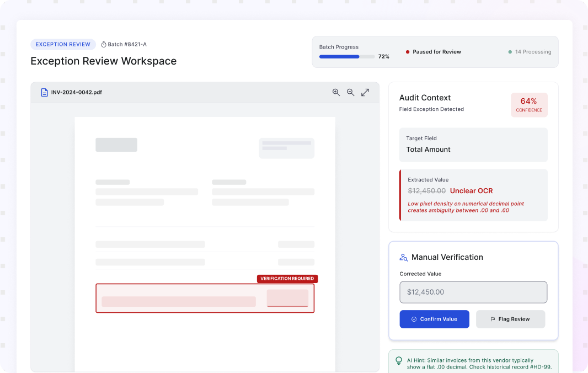Click the Corrected Value label
This screenshot has height=373, width=588.
420,274
